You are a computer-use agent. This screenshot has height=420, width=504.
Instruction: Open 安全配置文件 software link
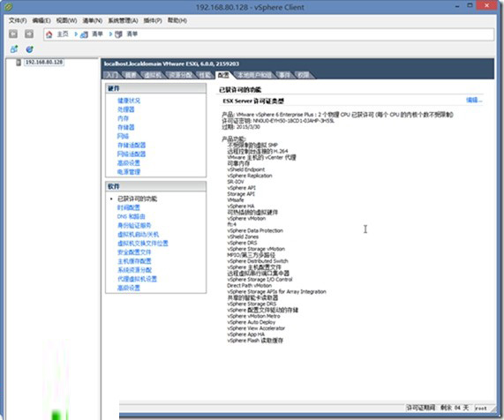click(134, 252)
